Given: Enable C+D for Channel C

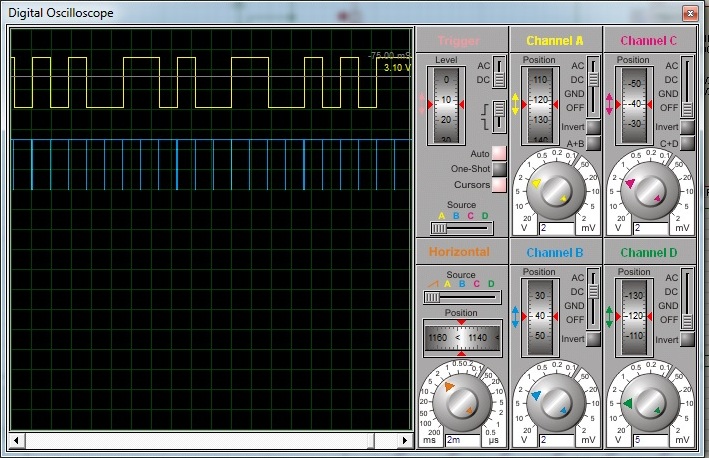Looking at the screenshot, I should (687, 143).
